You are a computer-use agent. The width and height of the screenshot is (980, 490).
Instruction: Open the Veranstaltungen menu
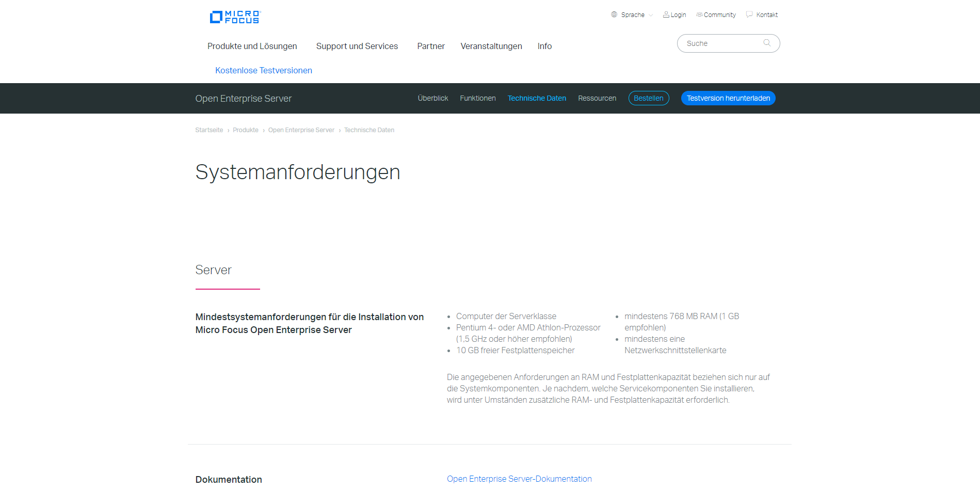coord(491,46)
